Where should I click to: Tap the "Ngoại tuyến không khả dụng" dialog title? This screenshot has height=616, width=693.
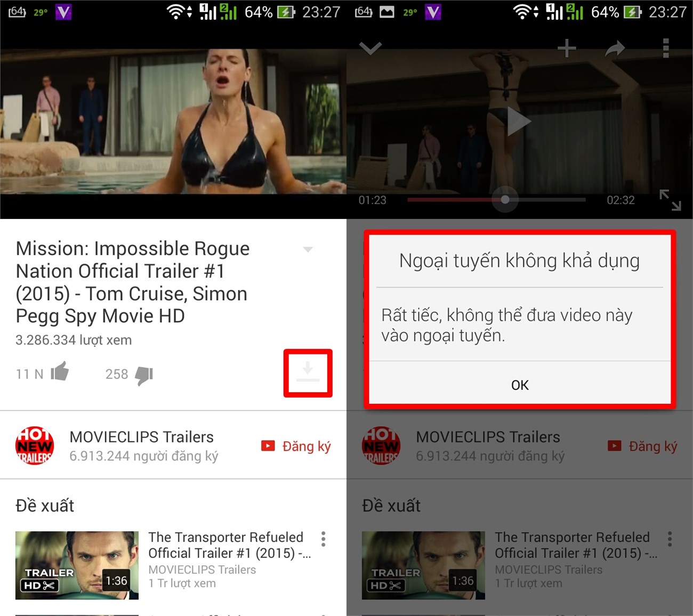520,261
